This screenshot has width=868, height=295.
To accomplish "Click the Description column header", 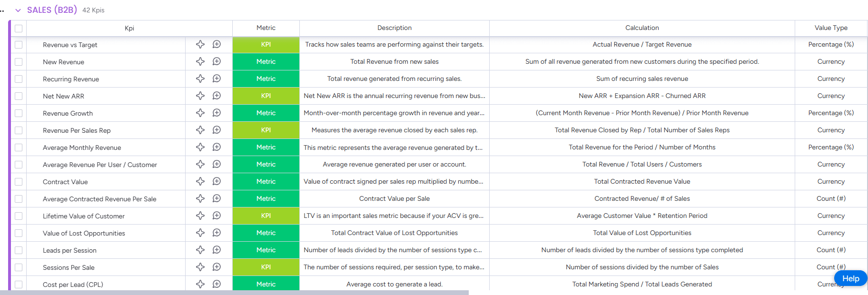I will point(394,28).
